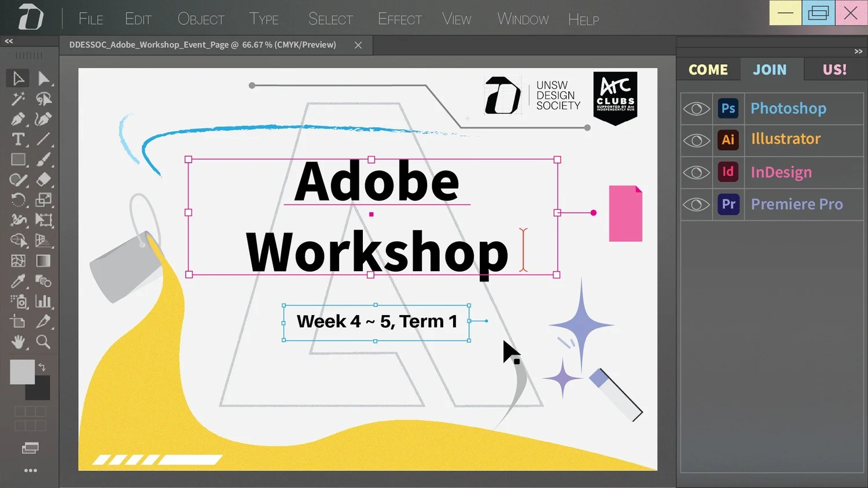Activate the Curvature tool
The width and height of the screenshot is (868, 488).
tap(43, 119)
